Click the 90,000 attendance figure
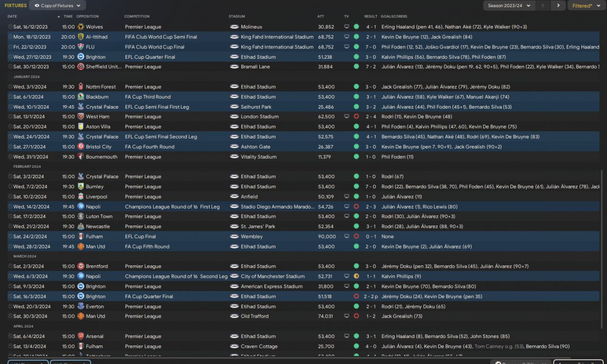The image size is (607, 364). point(327,237)
